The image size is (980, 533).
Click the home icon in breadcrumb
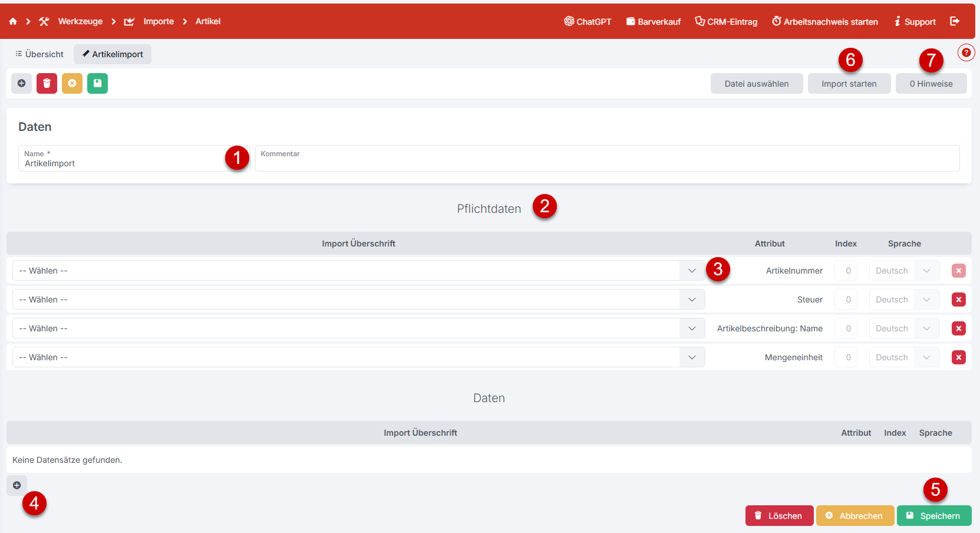[x=13, y=21]
